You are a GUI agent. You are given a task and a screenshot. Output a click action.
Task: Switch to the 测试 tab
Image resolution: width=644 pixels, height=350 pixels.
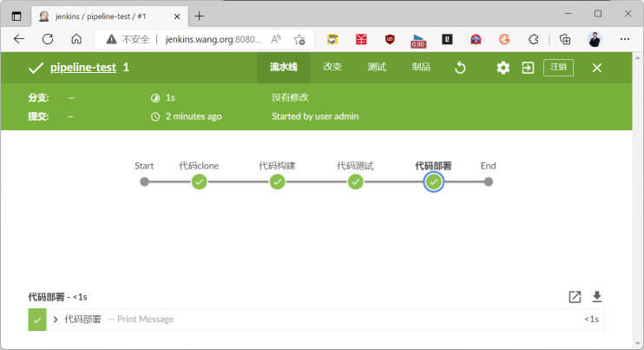coord(377,67)
